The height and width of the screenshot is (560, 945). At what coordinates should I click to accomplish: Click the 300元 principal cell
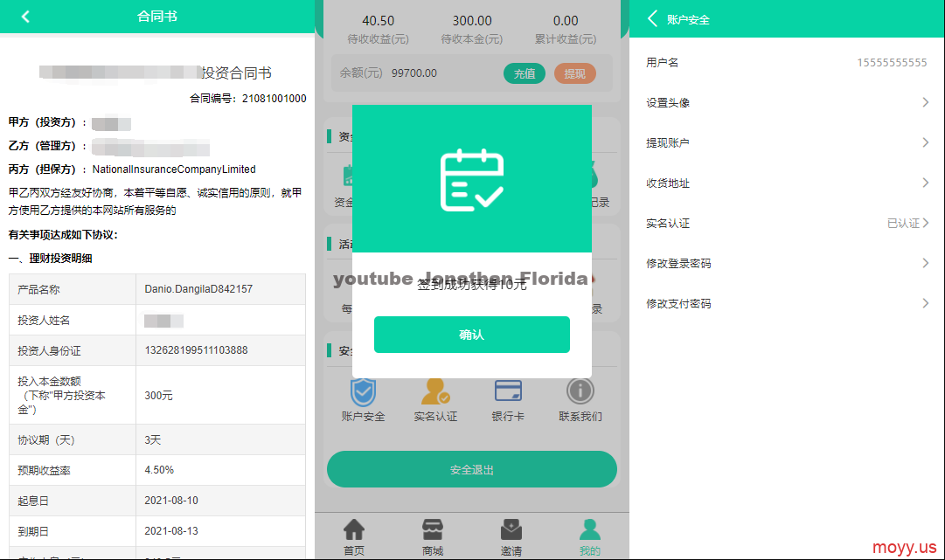(220, 395)
